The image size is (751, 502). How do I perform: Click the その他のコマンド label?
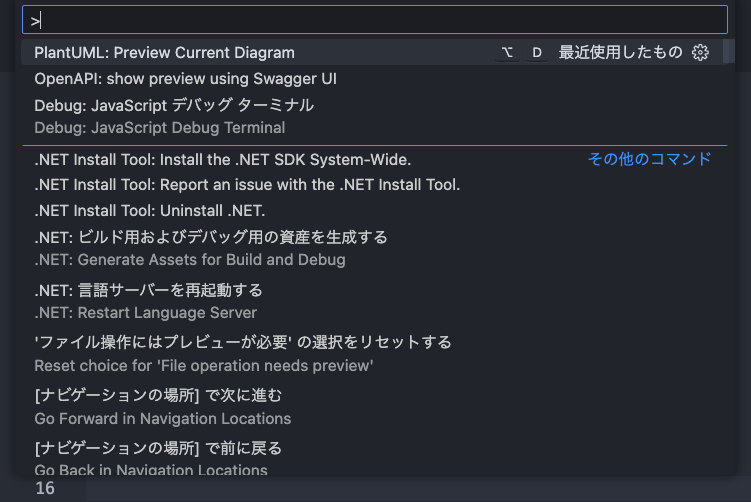649,159
